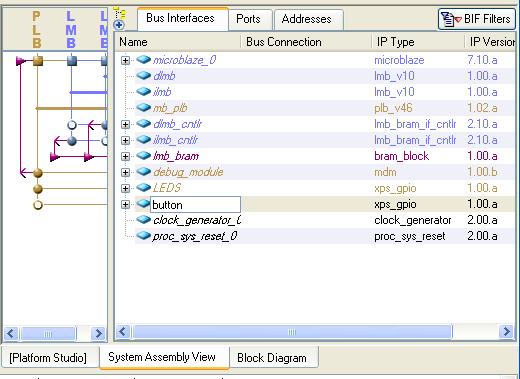Click the tree hierarchy view icon
The image size is (520, 379).
pos(119,14)
